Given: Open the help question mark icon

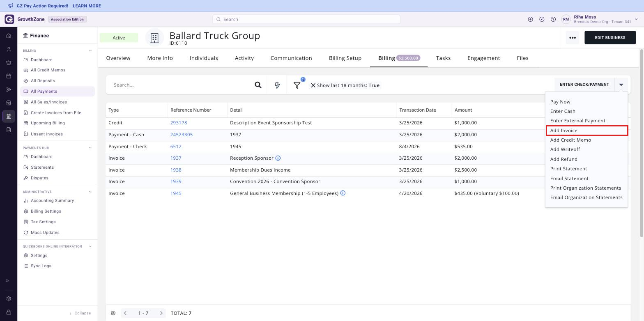Looking at the screenshot, I should [x=553, y=19].
